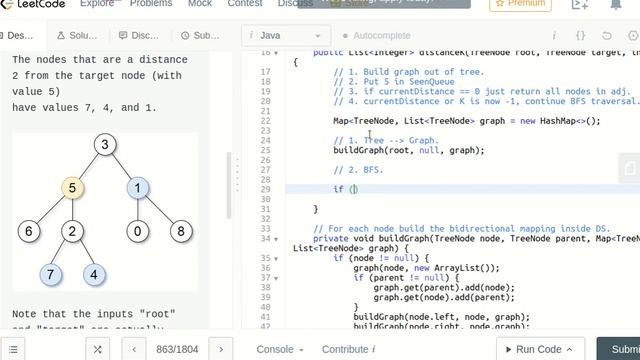Image resolution: width=640 pixels, height=360 pixels.
Task: Click the HashMap declaration on line 22
Action: click(x=467, y=121)
